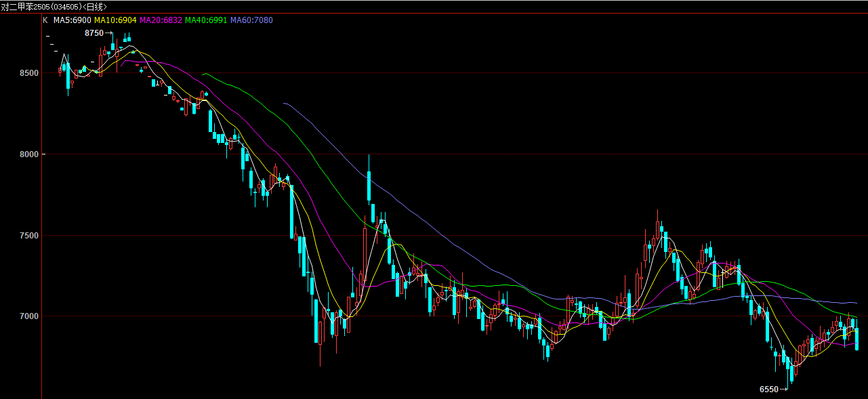Select the MA5:6900 legend label
868x399 pixels.
(73, 20)
